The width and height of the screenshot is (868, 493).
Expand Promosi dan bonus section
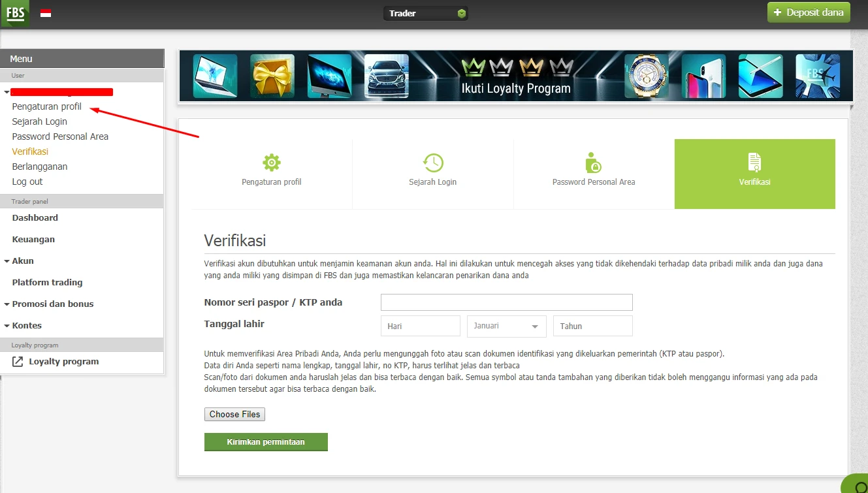click(x=53, y=304)
